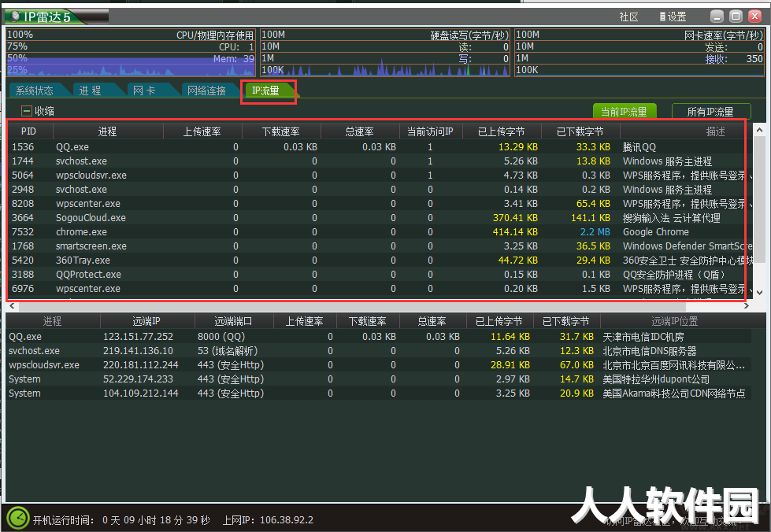Open the 设置 settings menu
Screen dimensions: 771x532
point(673,17)
